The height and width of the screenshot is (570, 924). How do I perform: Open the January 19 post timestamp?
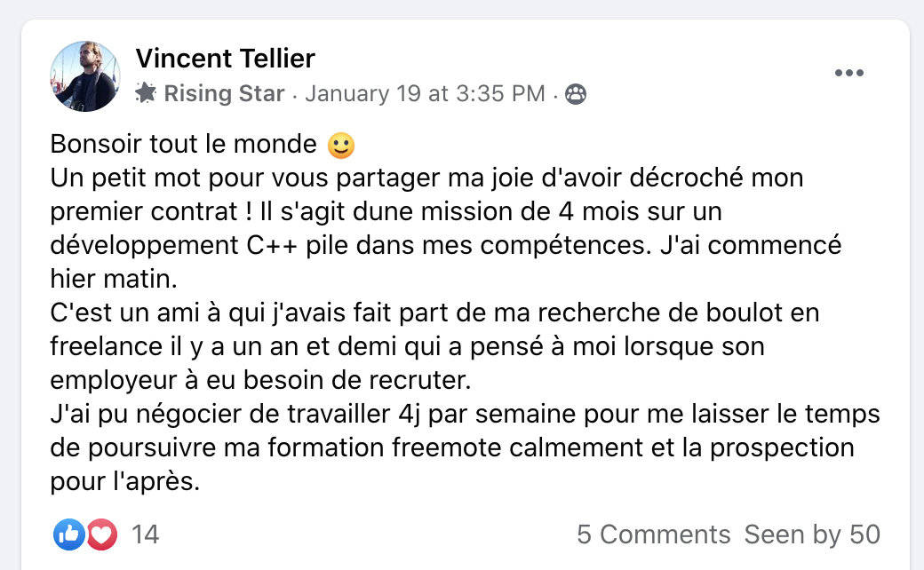[x=425, y=93]
